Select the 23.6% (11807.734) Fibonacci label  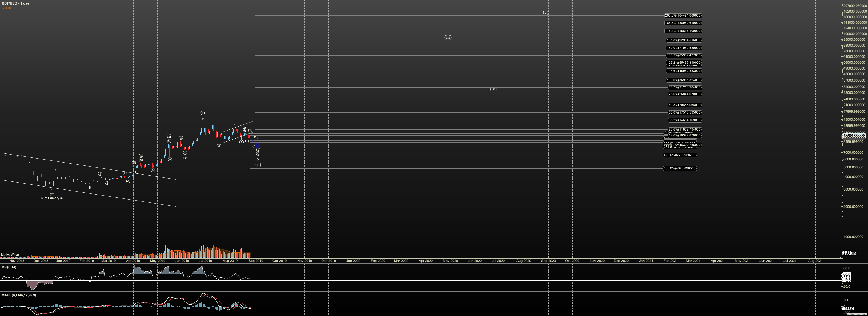pyautogui.click(x=685, y=129)
